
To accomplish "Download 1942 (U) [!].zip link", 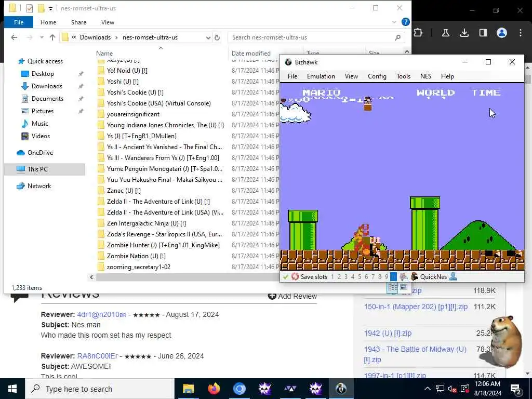I will click(388, 333).
